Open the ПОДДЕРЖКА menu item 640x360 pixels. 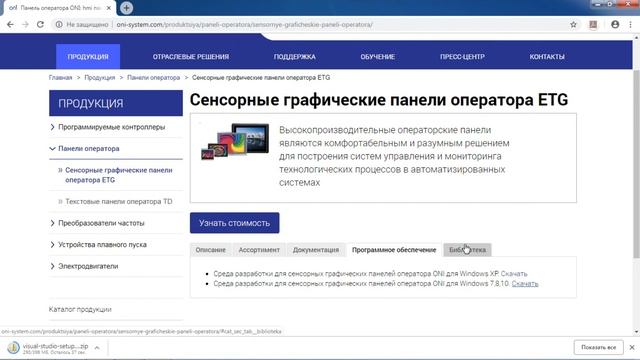point(294,57)
